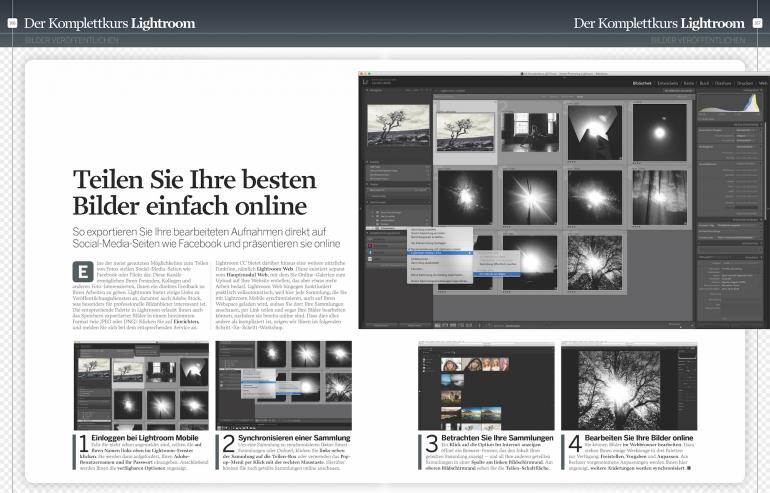Click the step 1 Lightroom Mobile login screenshot
770x493 pixels.
(x=141, y=386)
